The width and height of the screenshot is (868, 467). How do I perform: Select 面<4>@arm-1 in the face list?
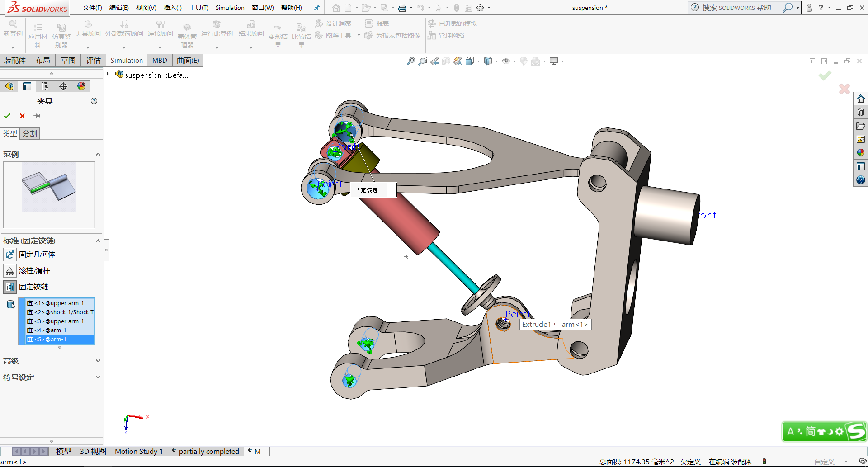click(x=47, y=330)
